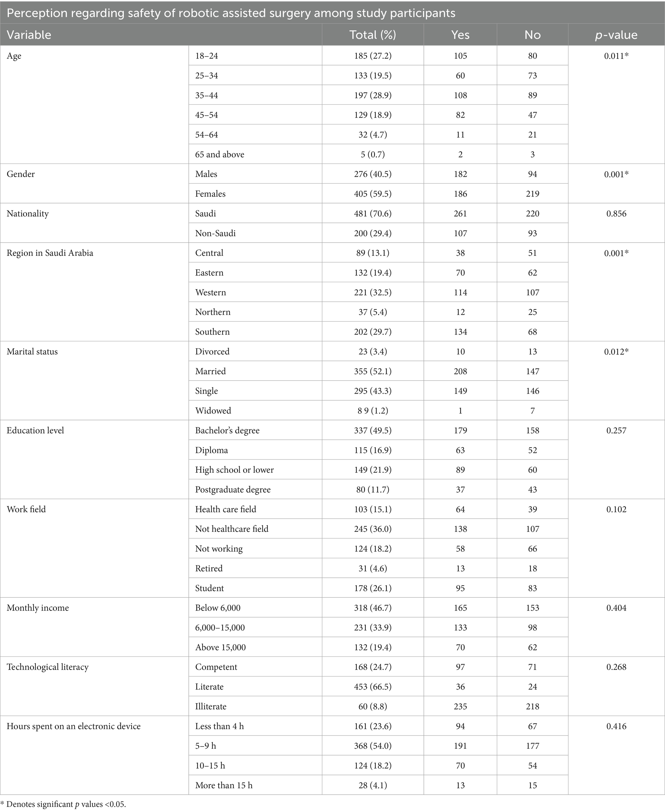Select the 'More than 15 h' cell

(x=224, y=785)
